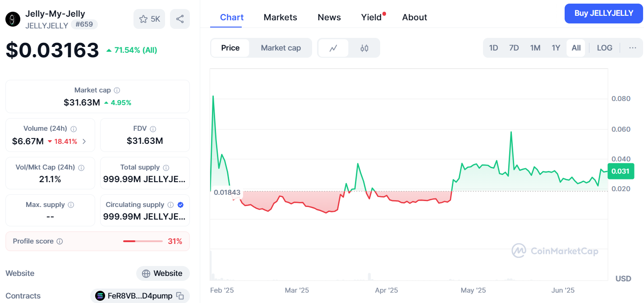Open FDV info icon
The image size is (644, 303).
pos(153,129)
